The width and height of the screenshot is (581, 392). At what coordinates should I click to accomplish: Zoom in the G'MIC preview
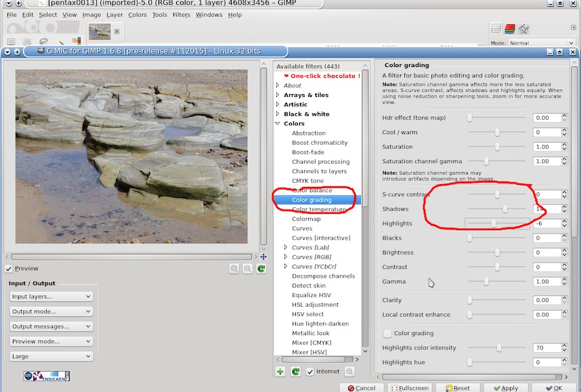tap(248, 269)
